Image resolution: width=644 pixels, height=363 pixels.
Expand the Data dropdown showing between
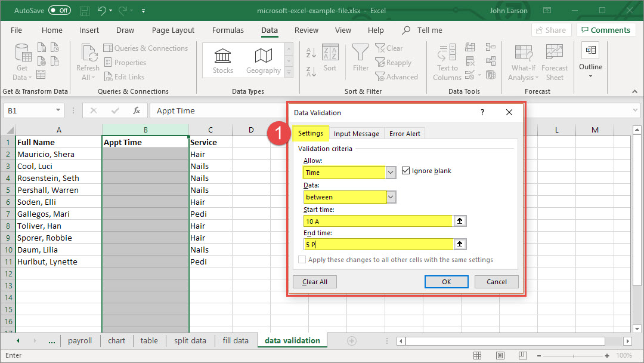click(391, 197)
